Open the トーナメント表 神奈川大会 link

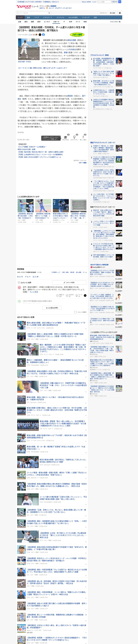click(42, 68)
